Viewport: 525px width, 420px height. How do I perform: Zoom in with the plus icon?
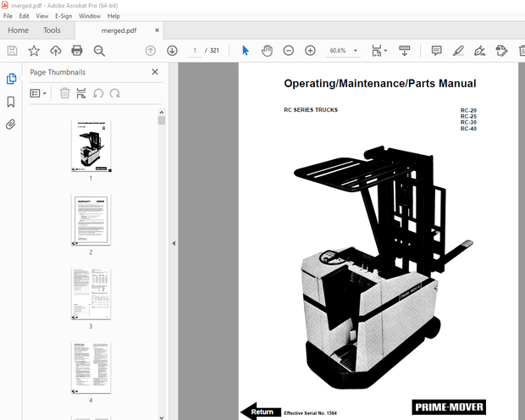coord(310,51)
